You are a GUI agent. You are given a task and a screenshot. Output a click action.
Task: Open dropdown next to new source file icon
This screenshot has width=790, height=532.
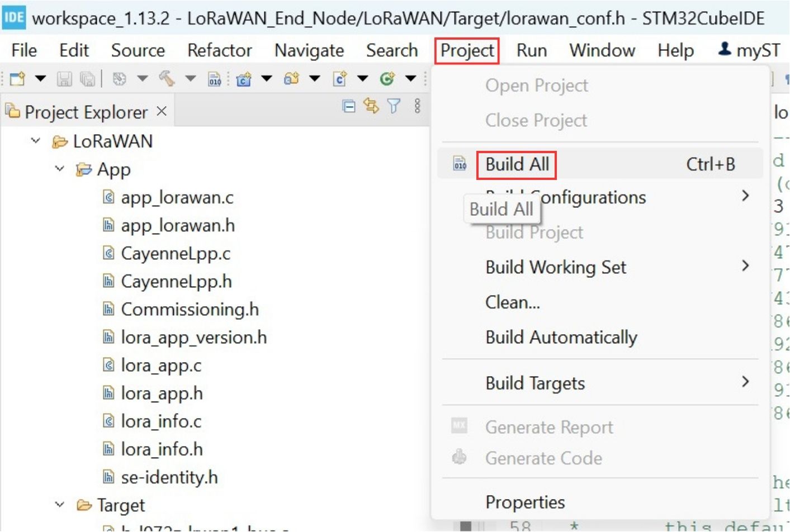coord(363,79)
